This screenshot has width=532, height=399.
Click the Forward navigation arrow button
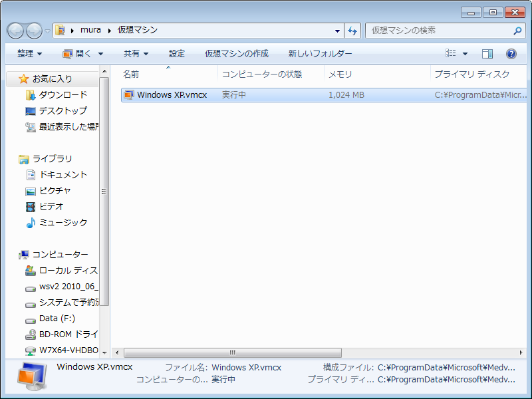pyautogui.click(x=34, y=31)
